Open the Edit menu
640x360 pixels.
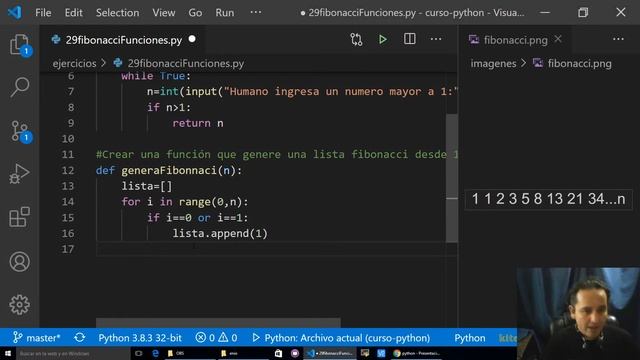pyautogui.click(x=73, y=13)
